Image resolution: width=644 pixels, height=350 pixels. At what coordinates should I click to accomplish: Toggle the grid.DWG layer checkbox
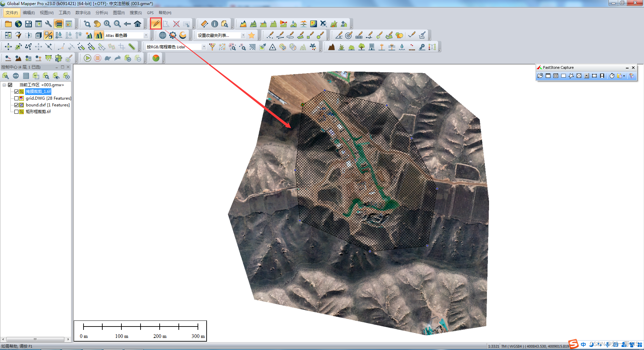click(16, 98)
